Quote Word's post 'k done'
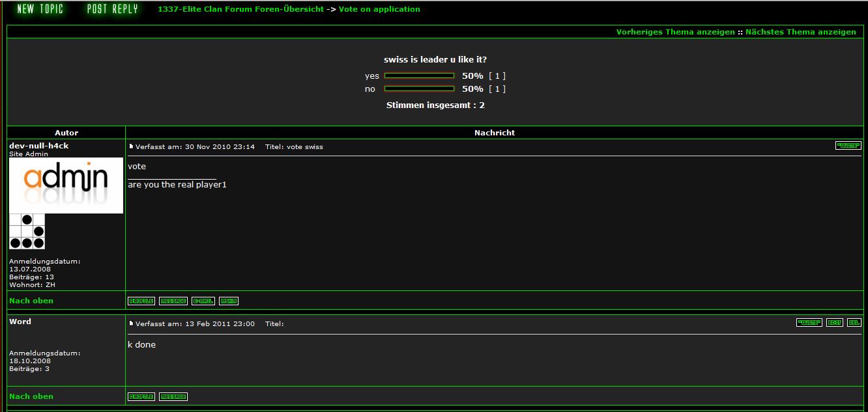The image size is (868, 412). click(809, 323)
